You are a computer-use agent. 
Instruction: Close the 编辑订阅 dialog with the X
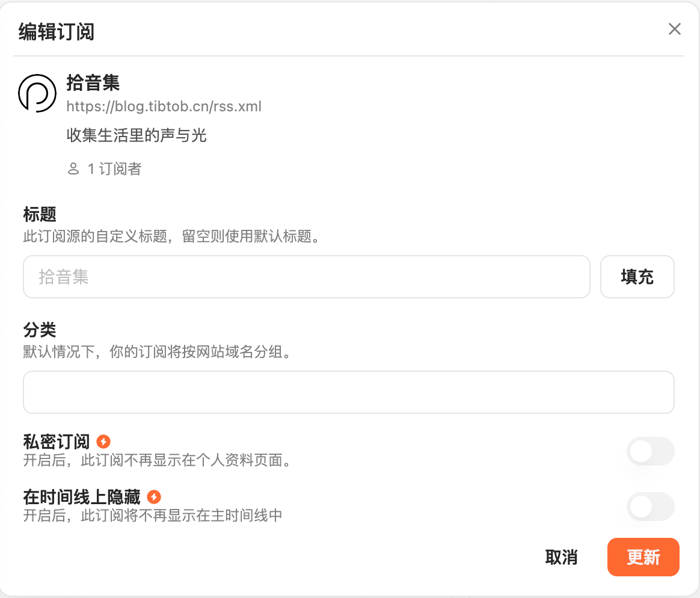point(675,29)
